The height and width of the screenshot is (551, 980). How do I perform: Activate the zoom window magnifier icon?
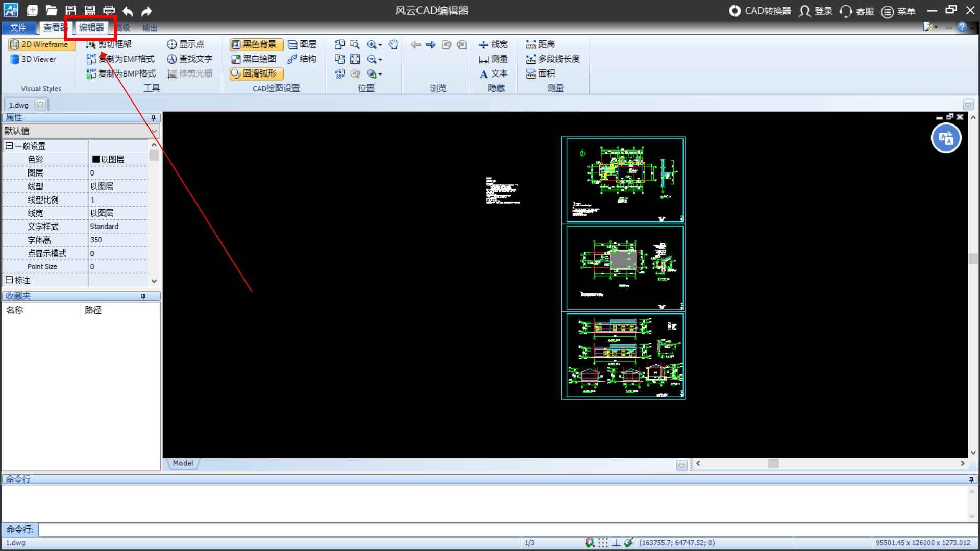(x=355, y=44)
